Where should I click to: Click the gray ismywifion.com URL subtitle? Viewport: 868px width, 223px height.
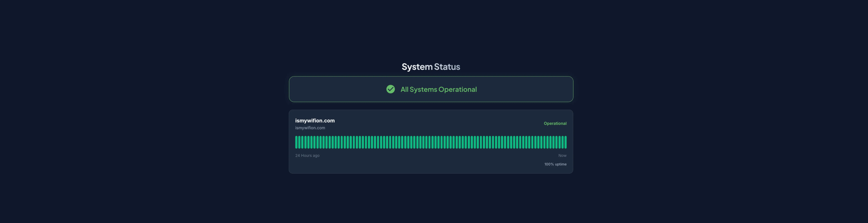point(310,128)
